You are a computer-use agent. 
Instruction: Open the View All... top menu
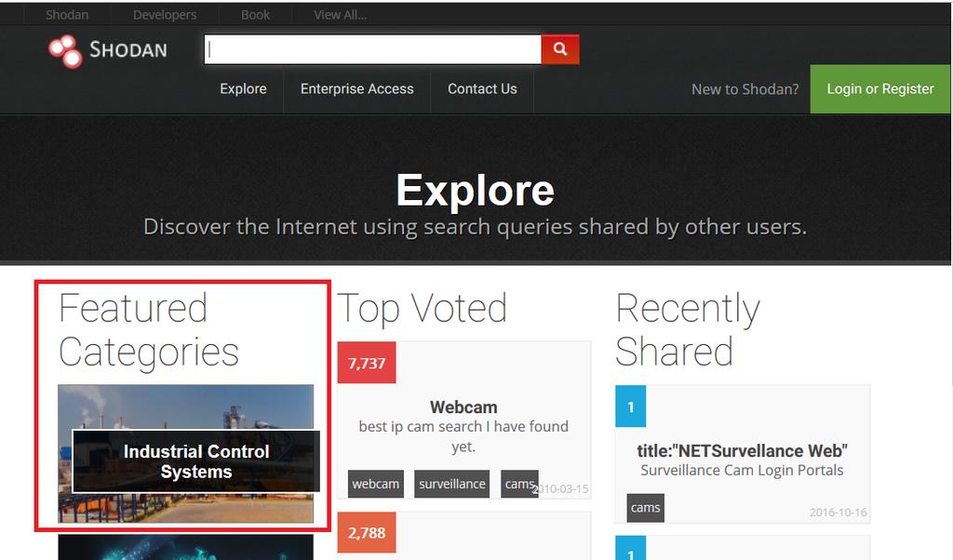341,15
